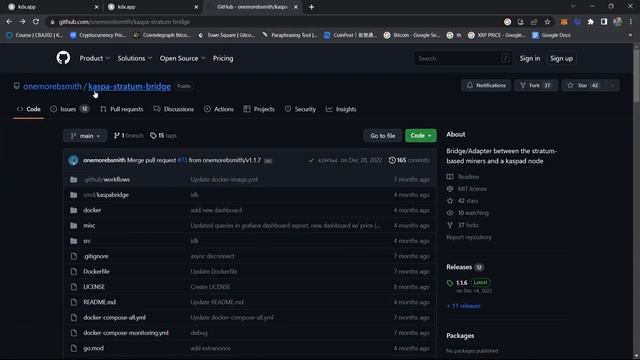The image size is (640, 360).
Task: Go back with browser back arrow
Action: [x=9, y=22]
